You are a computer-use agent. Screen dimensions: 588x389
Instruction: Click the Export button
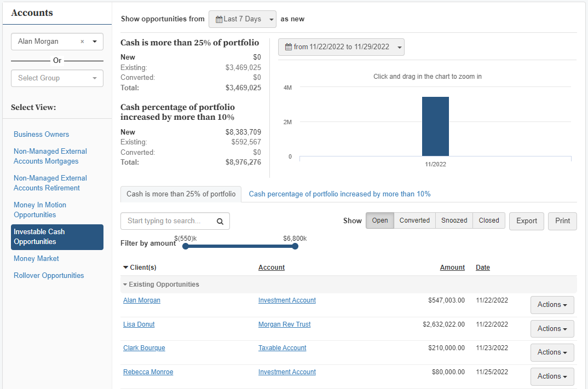pos(526,221)
